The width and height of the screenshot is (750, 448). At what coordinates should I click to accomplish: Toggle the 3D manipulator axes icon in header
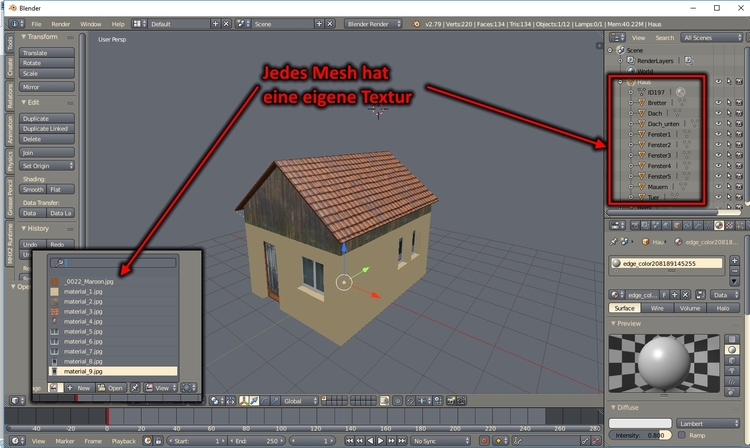pos(244,401)
